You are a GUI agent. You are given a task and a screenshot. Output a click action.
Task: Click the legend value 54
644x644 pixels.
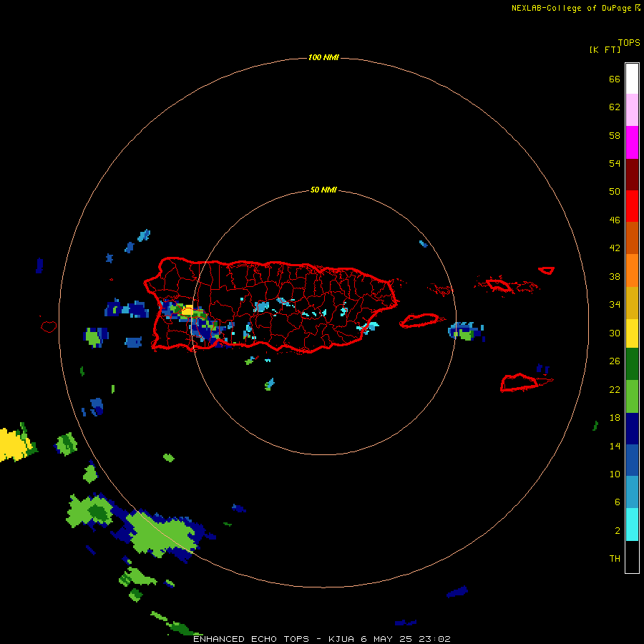click(615, 163)
